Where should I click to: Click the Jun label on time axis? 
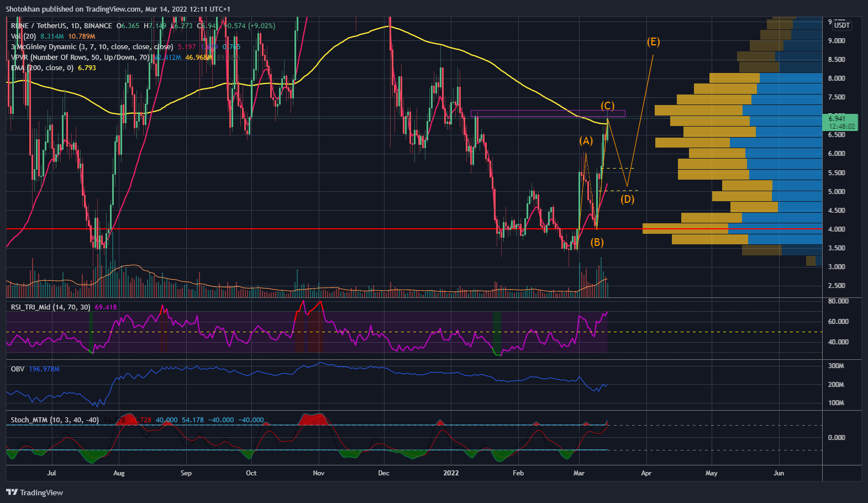tap(779, 473)
